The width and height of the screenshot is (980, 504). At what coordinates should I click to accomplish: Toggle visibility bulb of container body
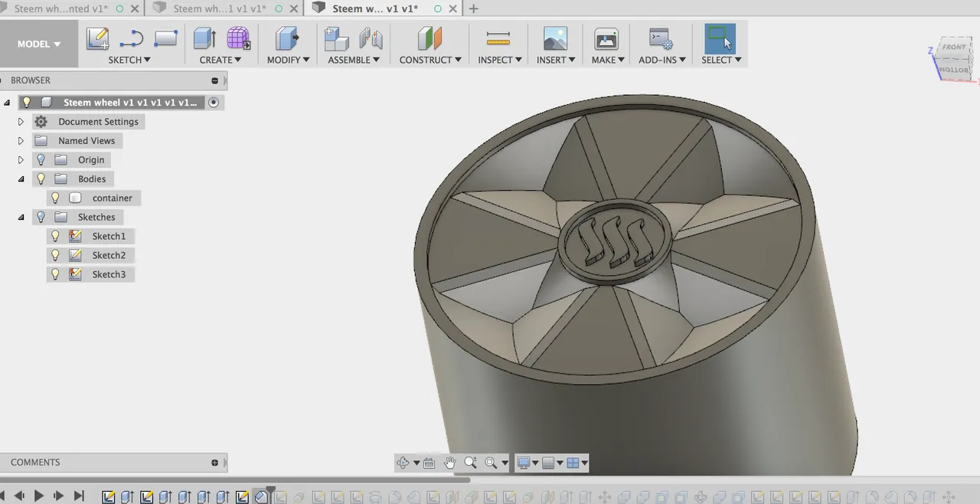pyautogui.click(x=55, y=198)
